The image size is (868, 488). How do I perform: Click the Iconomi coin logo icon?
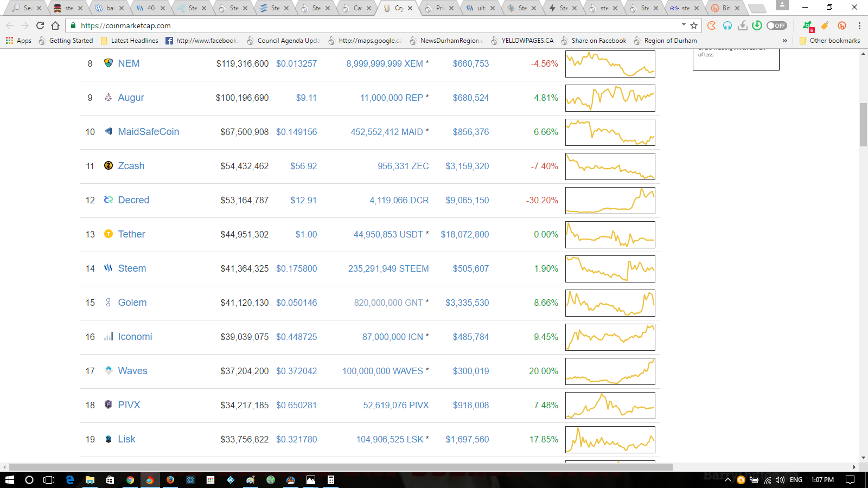108,336
